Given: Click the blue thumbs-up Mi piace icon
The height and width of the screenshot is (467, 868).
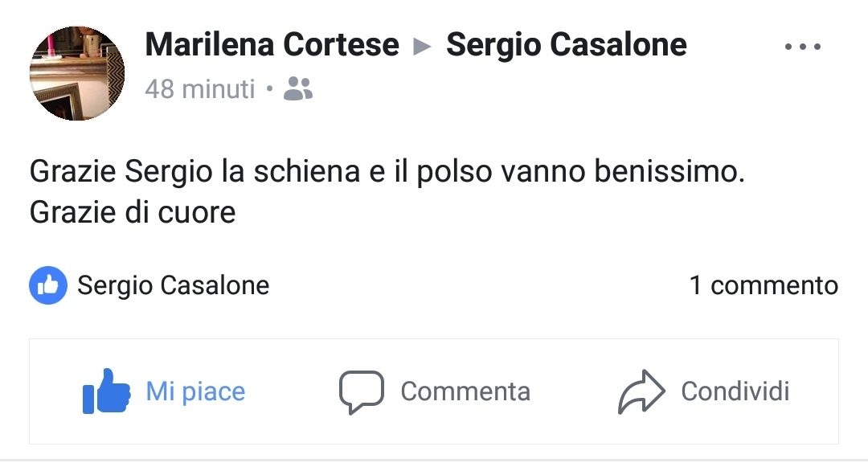Looking at the screenshot, I should coord(106,391).
